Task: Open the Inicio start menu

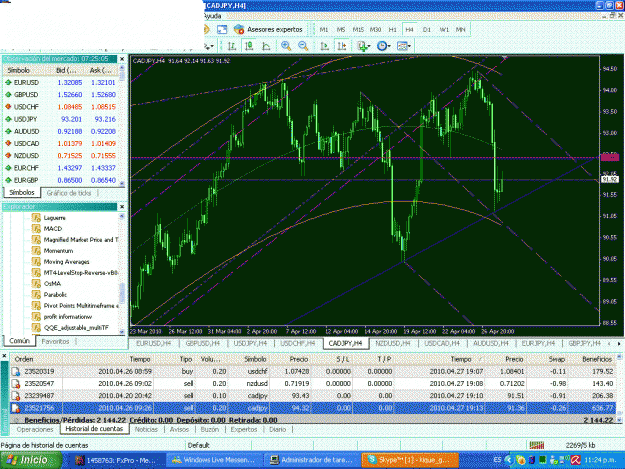Action: (x=31, y=460)
